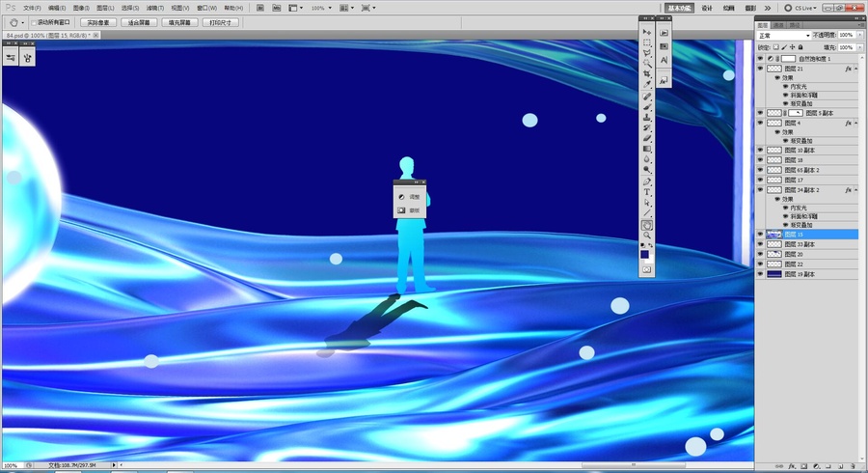
Task: Click the opacity value field 100%
Action: [x=846, y=35]
